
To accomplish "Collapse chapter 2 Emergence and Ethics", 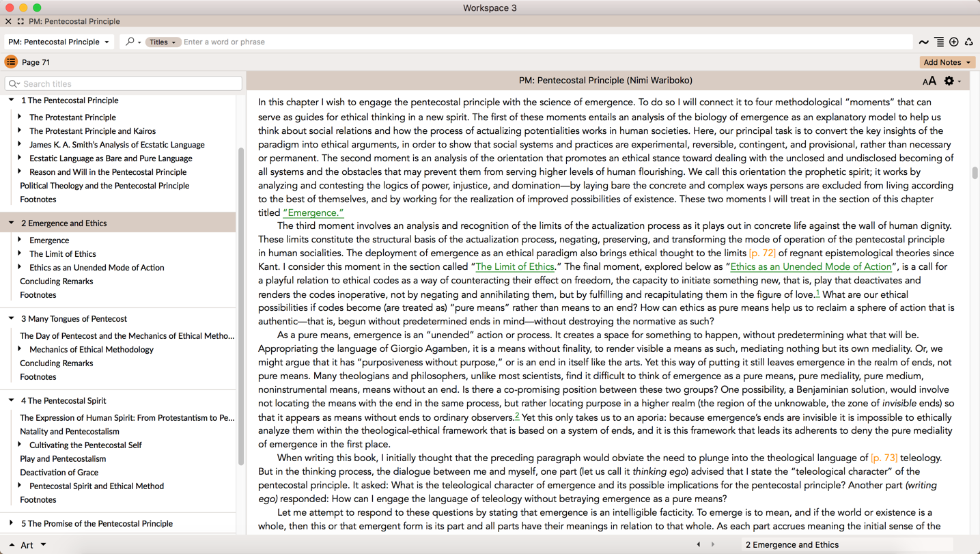I will click(12, 223).
